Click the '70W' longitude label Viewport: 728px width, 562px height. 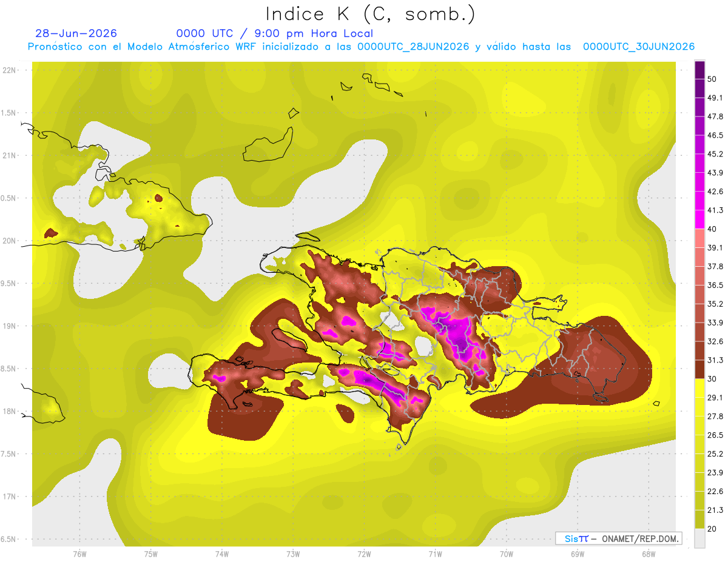506,554
